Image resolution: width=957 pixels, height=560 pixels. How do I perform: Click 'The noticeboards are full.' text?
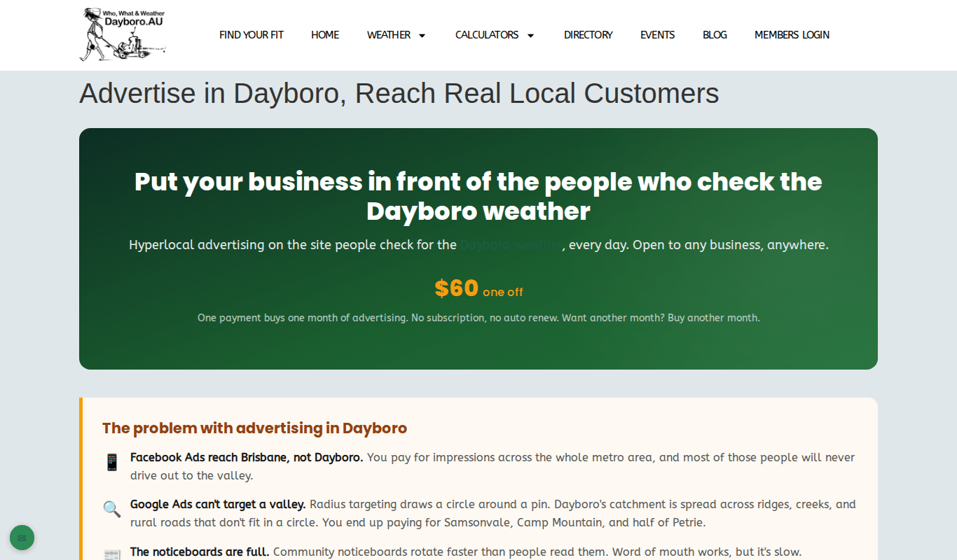pos(200,552)
